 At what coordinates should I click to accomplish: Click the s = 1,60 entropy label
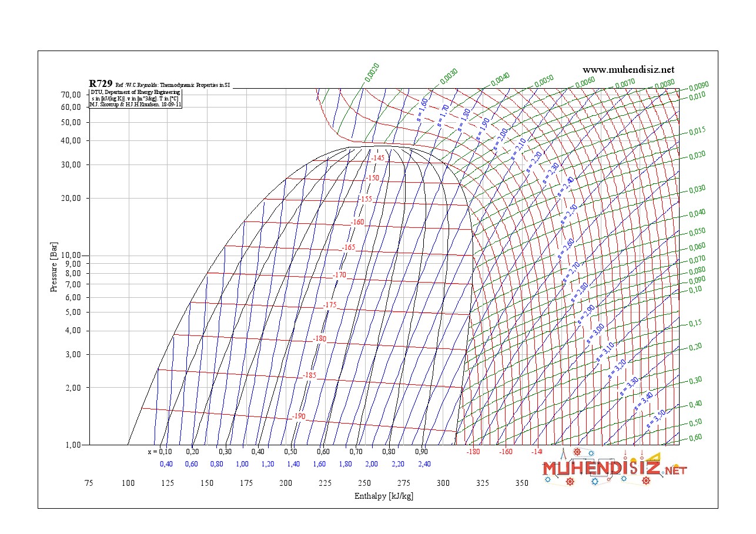pyautogui.click(x=423, y=109)
